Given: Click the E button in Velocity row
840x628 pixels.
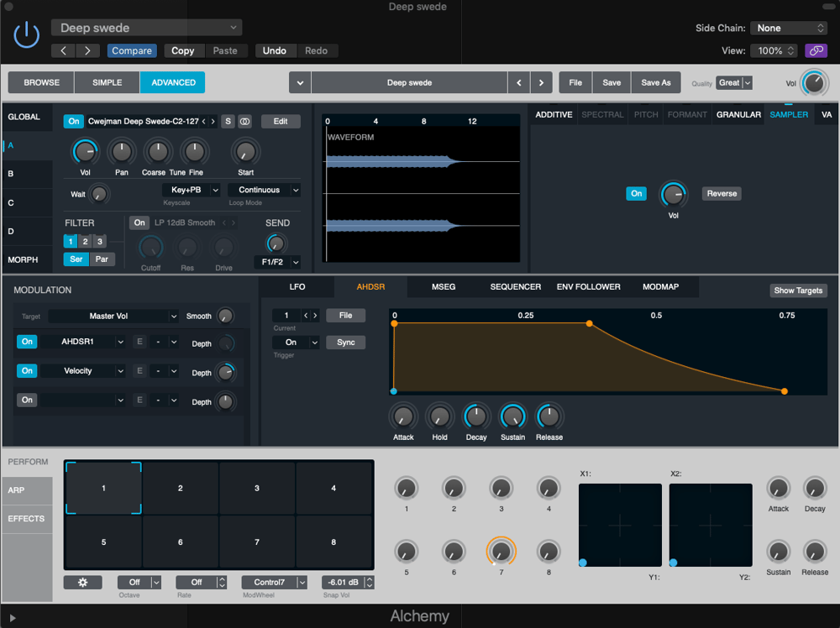Looking at the screenshot, I should (x=139, y=370).
